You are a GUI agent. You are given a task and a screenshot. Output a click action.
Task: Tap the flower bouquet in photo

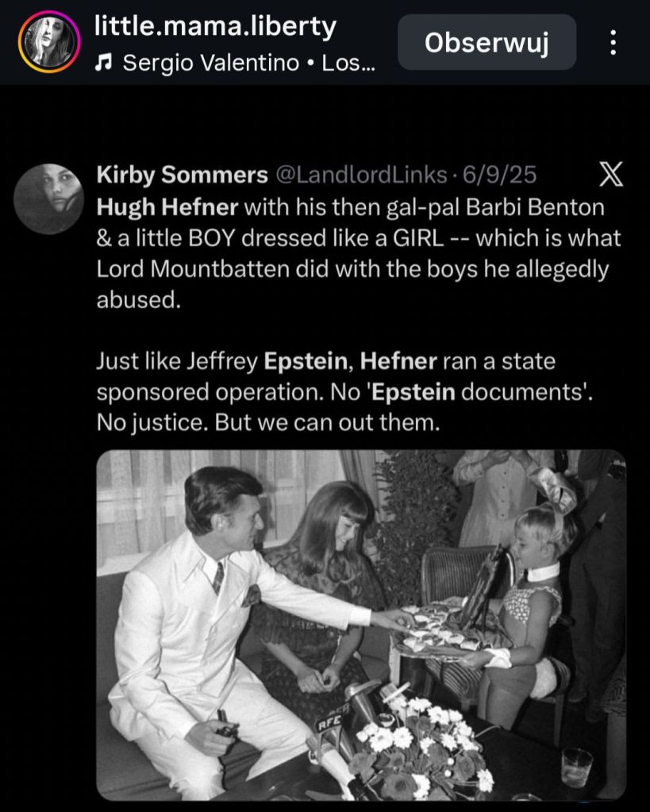[422, 741]
